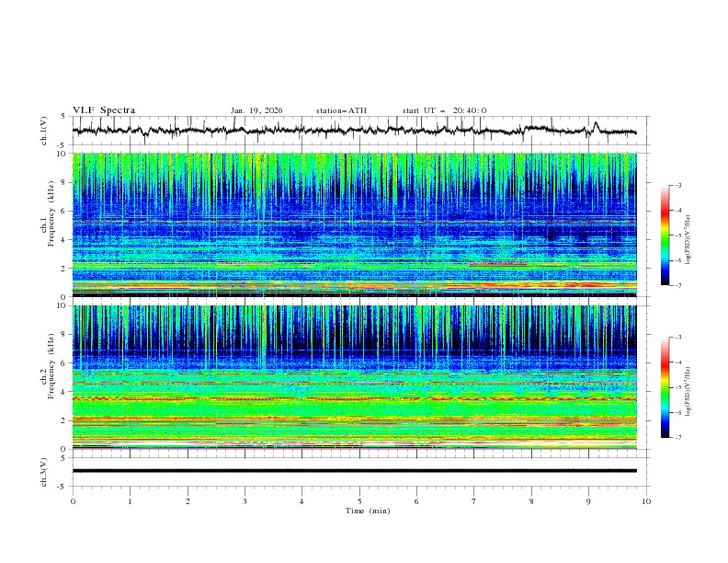Click the ch.2 PSD color scale bar
The width and height of the screenshot is (728, 563).
(665, 387)
